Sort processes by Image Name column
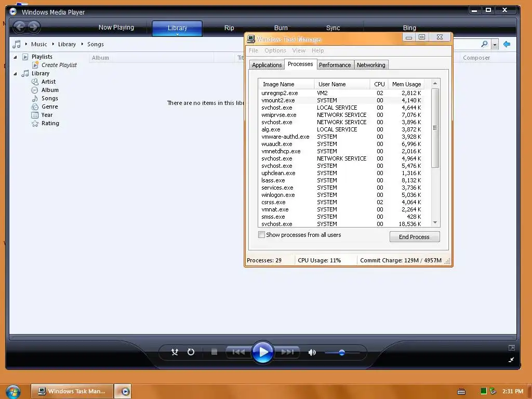Screen dimensions: 532x399 286,84
